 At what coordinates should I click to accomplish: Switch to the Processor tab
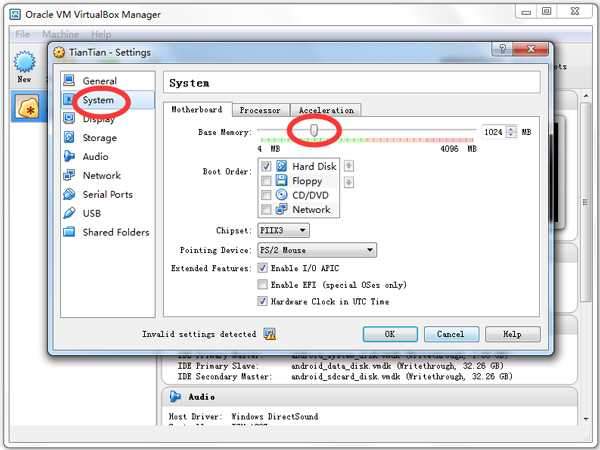tap(260, 110)
